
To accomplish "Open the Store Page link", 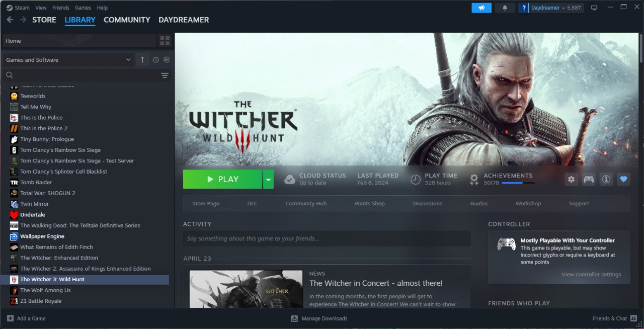I will [x=206, y=204].
